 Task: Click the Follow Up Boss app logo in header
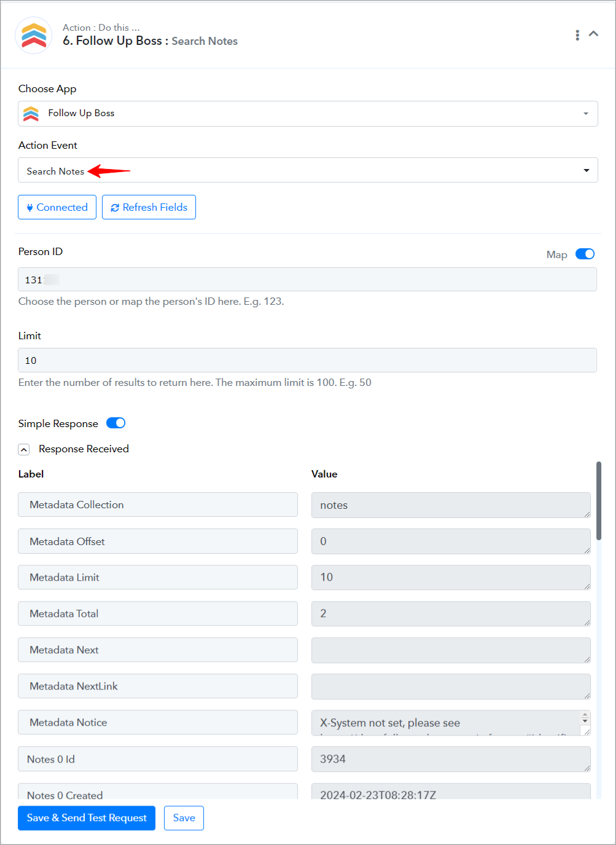(x=34, y=36)
